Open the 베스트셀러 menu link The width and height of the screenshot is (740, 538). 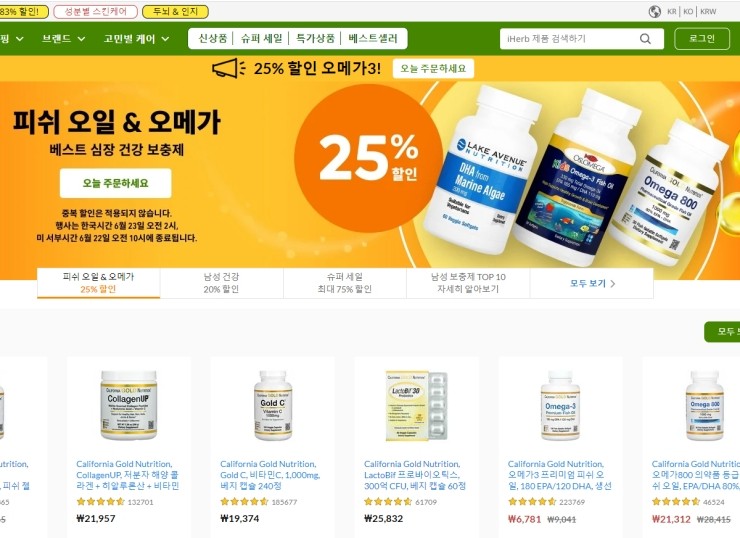(x=373, y=39)
